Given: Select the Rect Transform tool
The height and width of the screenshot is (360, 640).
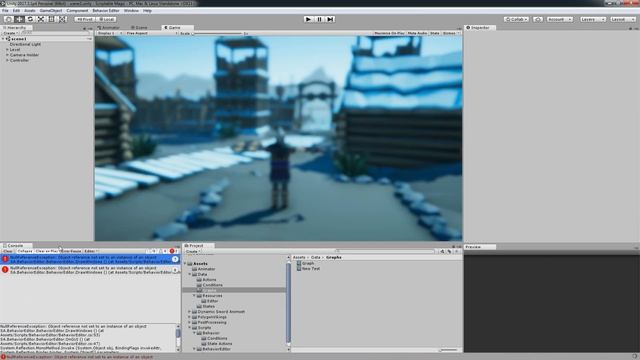Looking at the screenshot, I should coord(51,19).
